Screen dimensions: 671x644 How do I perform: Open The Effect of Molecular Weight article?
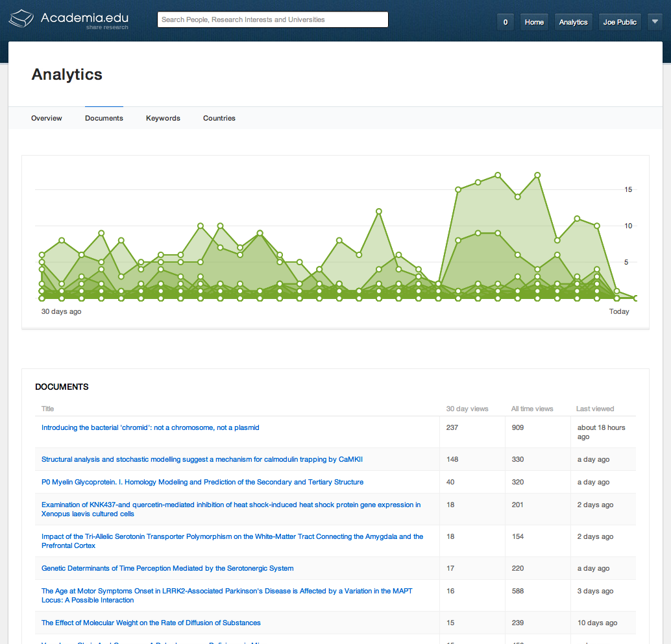click(151, 623)
